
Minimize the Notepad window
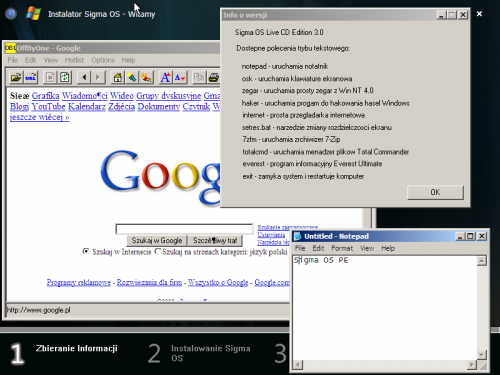point(460,236)
